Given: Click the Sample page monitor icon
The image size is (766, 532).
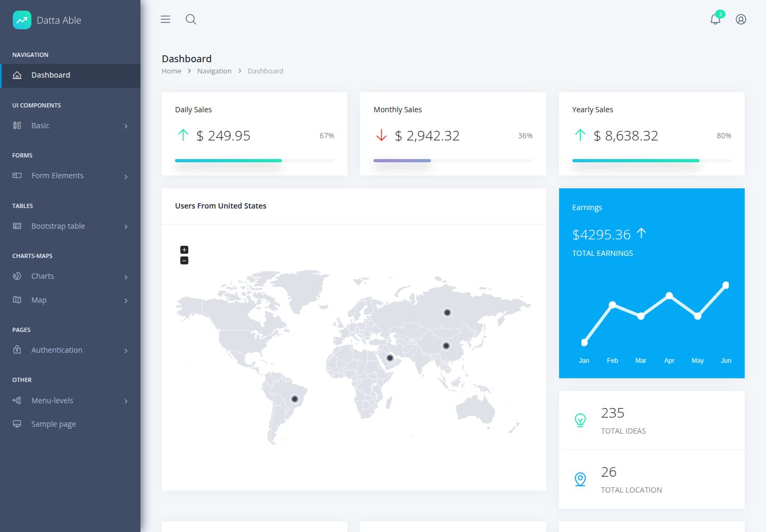Looking at the screenshot, I should [17, 424].
